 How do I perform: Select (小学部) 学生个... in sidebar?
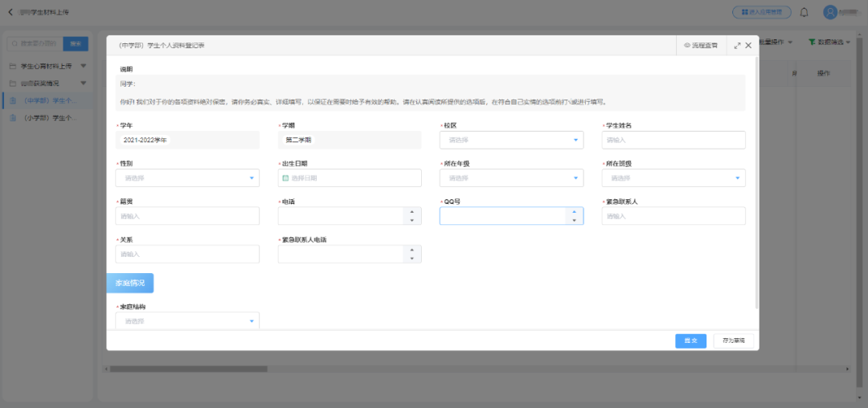coord(47,118)
